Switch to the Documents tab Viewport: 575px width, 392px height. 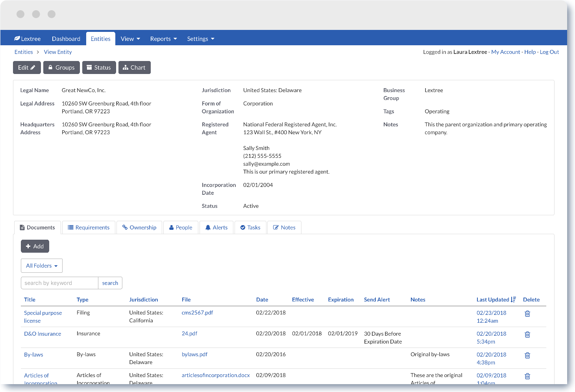tap(37, 227)
